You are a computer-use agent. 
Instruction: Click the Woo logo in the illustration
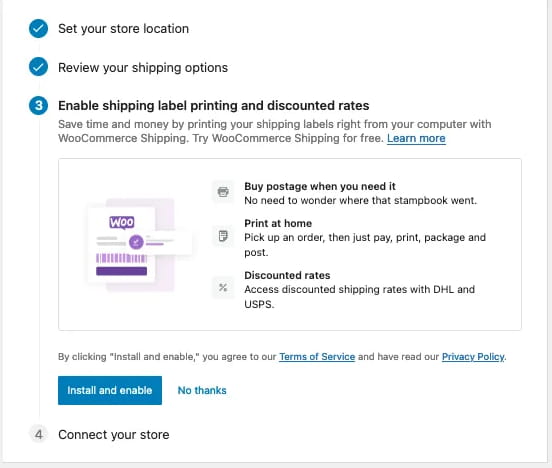coord(122,222)
